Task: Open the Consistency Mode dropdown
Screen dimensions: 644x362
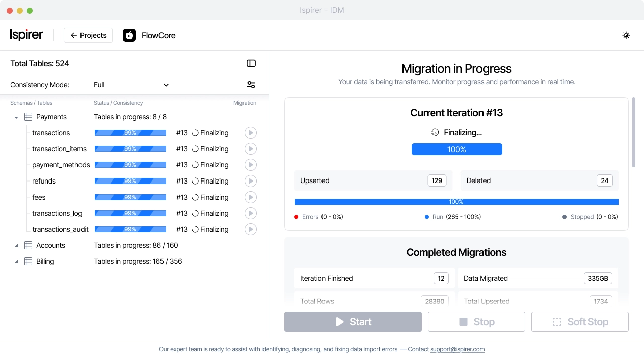Action: coord(131,85)
